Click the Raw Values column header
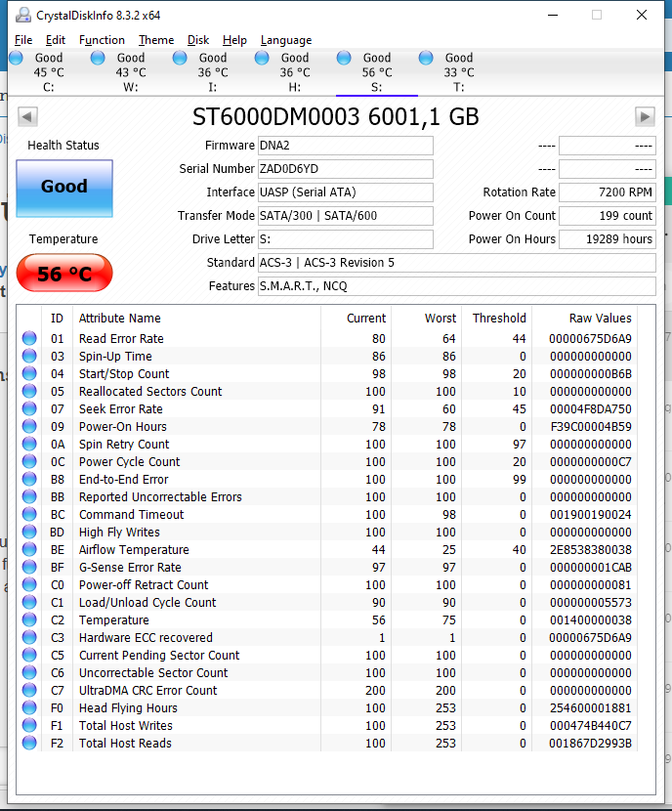Screen dimensions: 672x811 pyautogui.click(x=600, y=319)
